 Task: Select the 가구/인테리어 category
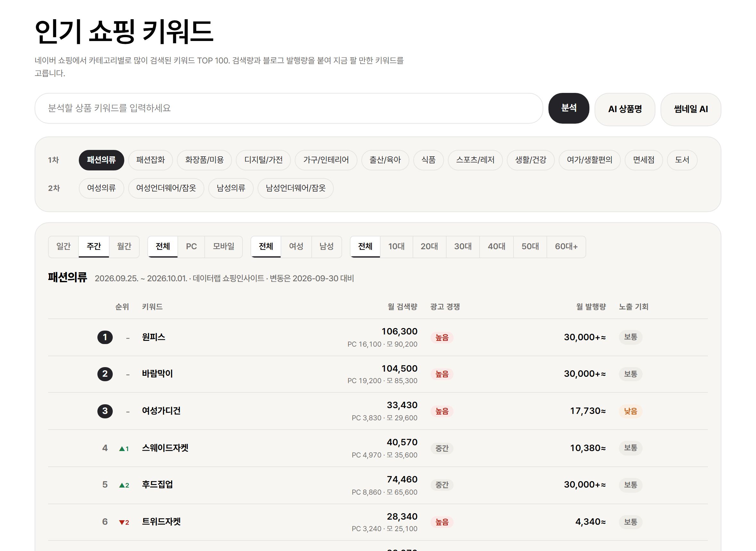click(326, 160)
